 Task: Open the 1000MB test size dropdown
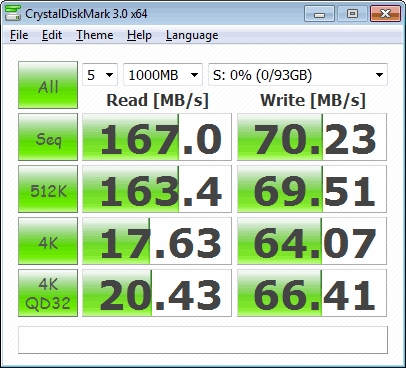(x=163, y=75)
